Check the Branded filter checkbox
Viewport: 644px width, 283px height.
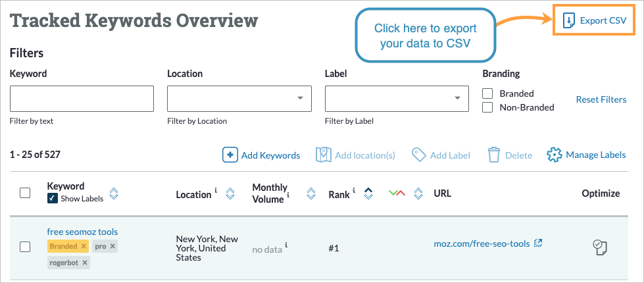click(x=487, y=93)
